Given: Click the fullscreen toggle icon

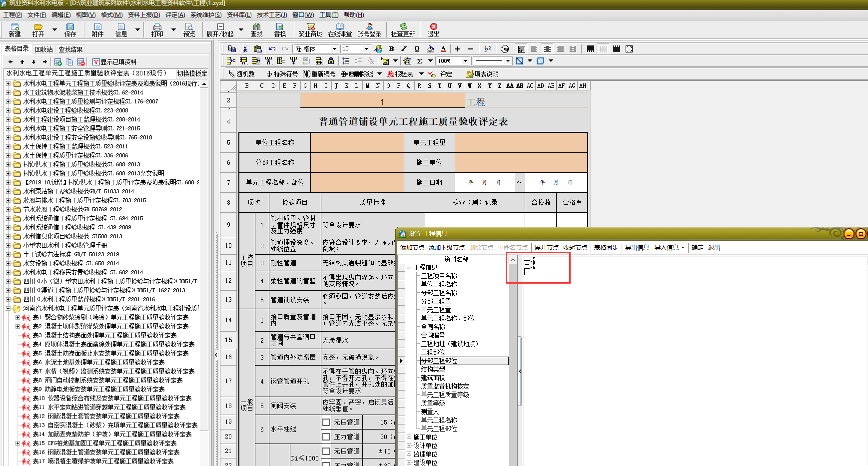Looking at the screenshot, I should click(629, 48).
